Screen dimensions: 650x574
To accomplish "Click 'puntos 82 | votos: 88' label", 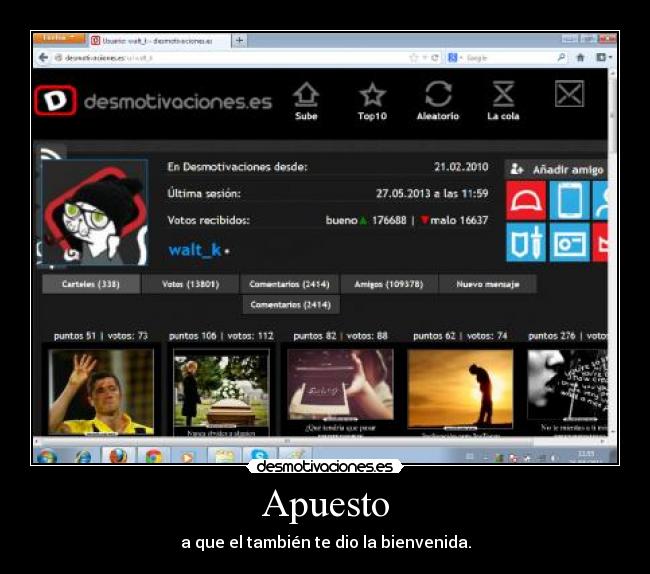I will point(340,336).
